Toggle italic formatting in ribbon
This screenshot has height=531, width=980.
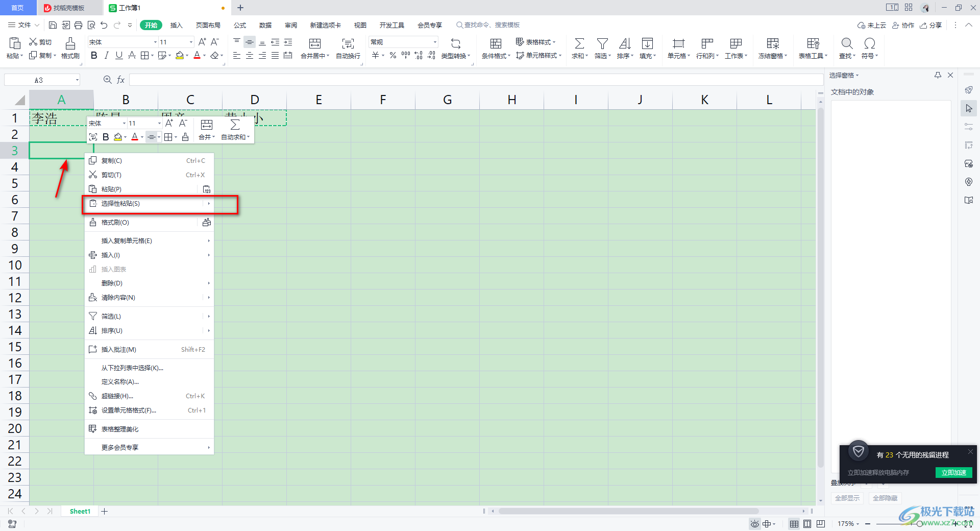tap(106, 56)
